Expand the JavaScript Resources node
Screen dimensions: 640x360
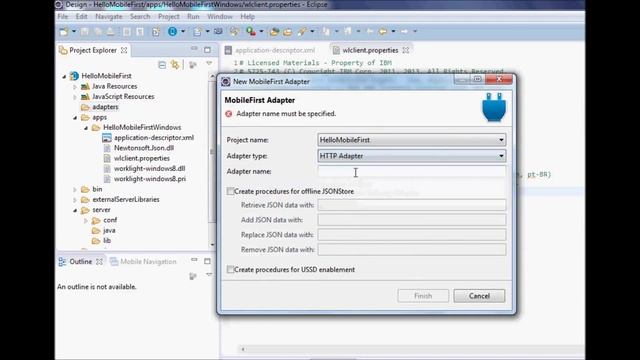pos(75,97)
